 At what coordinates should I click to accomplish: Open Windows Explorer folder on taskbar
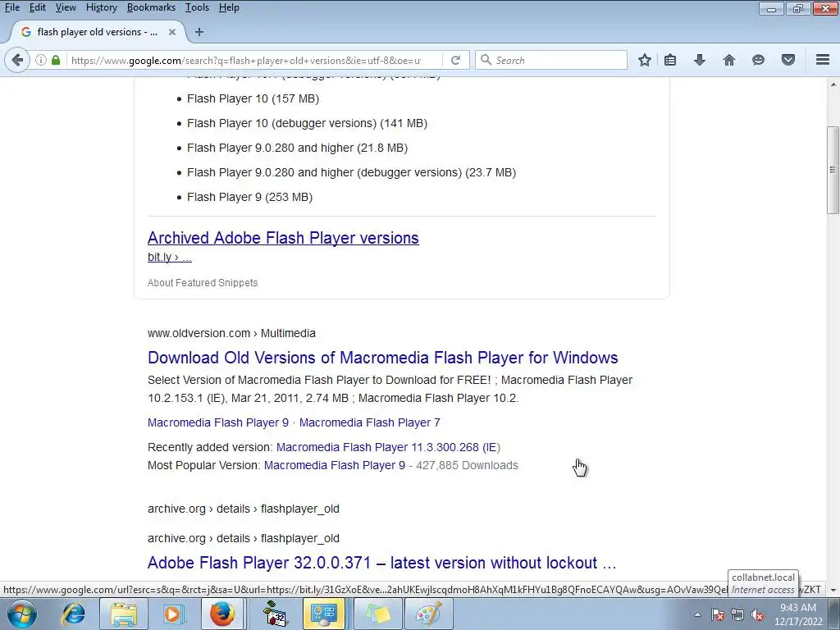click(124, 614)
